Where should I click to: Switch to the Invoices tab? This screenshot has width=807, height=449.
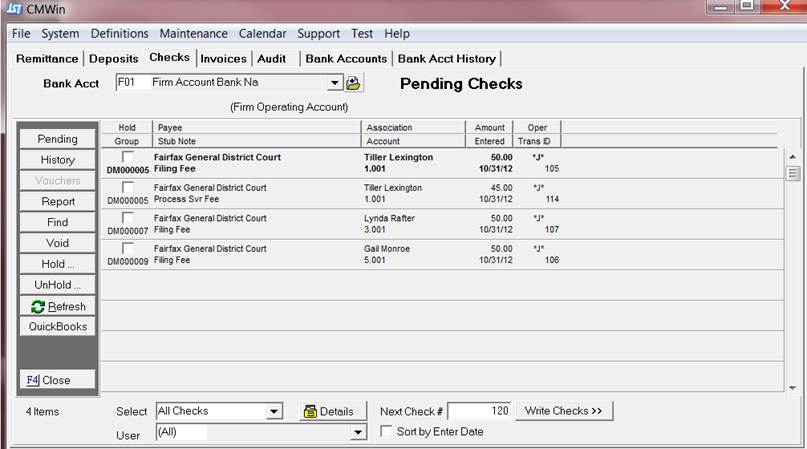(x=223, y=58)
